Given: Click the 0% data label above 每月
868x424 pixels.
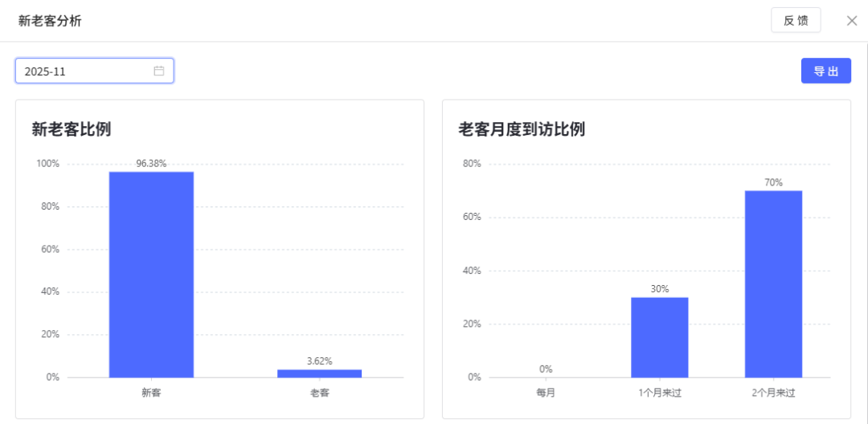Looking at the screenshot, I should [546, 369].
